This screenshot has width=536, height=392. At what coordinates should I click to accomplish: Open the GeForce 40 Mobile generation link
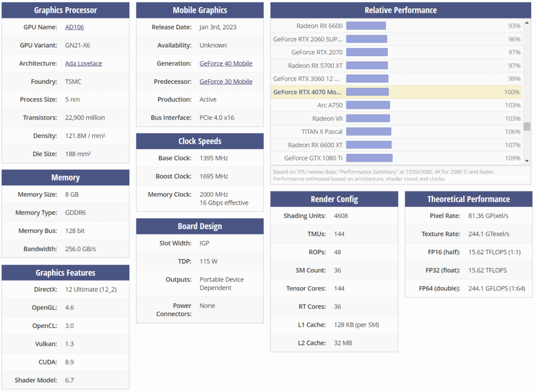pyautogui.click(x=226, y=63)
